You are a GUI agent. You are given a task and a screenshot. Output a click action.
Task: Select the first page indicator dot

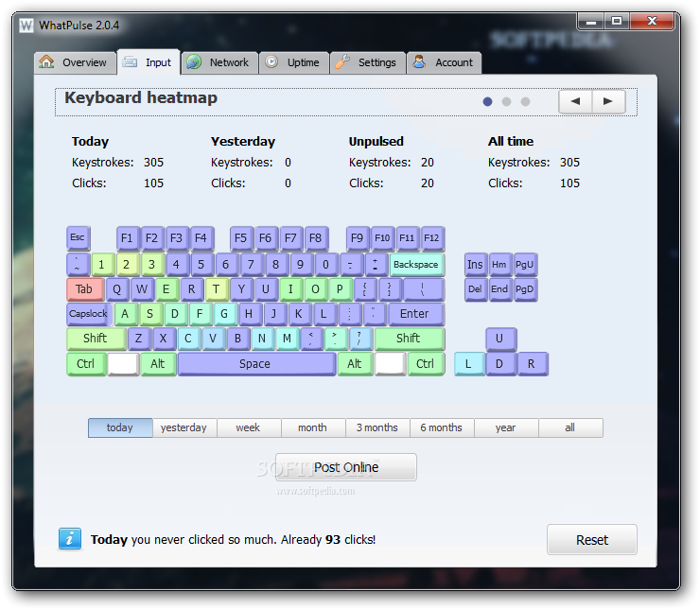point(487,102)
